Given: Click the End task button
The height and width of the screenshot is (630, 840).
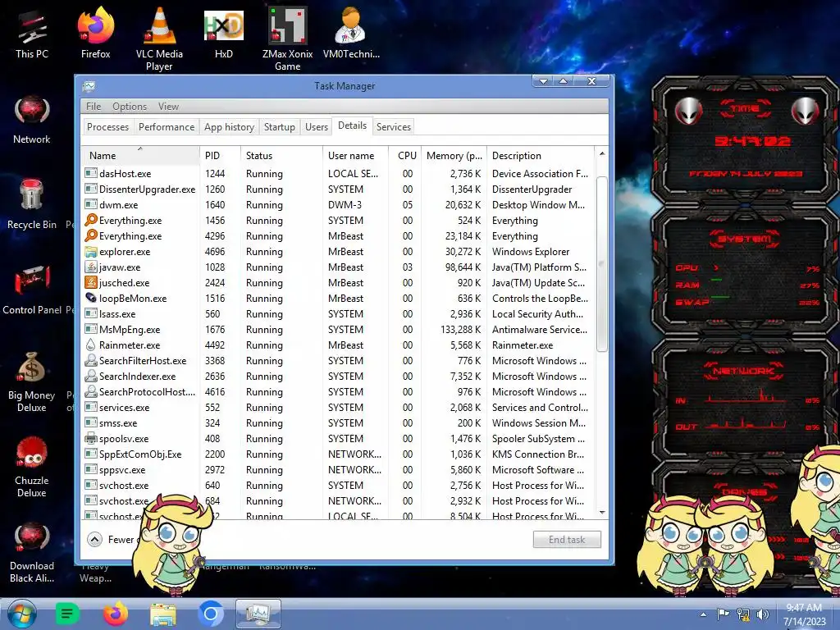Looking at the screenshot, I should pyautogui.click(x=567, y=540).
